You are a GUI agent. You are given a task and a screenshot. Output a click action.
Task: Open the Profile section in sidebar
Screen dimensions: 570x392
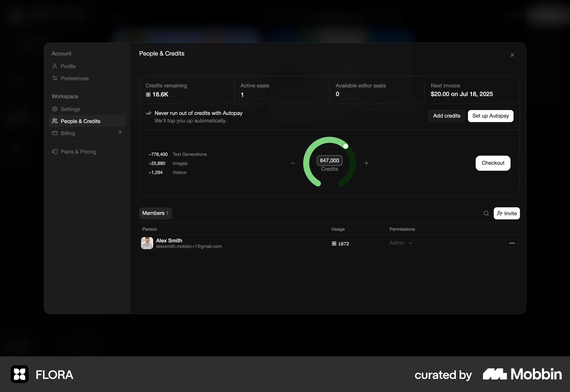pyautogui.click(x=68, y=66)
